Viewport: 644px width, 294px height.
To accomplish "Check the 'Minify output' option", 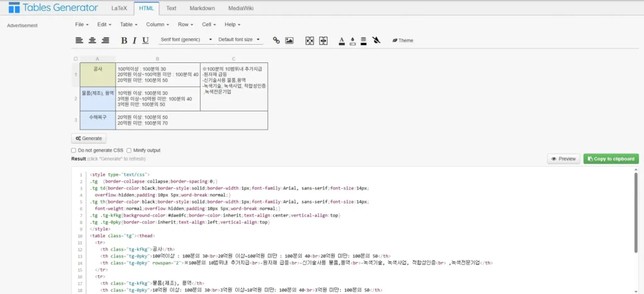I will 129,150.
